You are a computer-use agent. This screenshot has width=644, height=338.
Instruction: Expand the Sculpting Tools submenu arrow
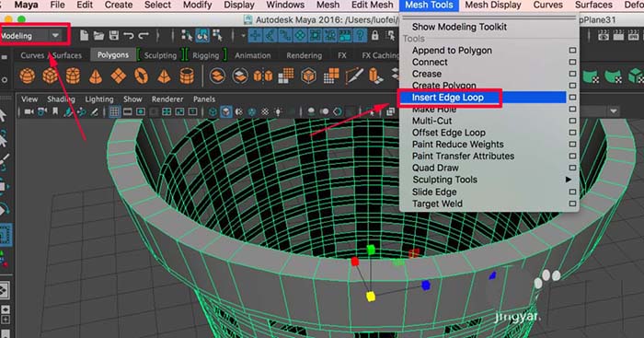coord(569,180)
